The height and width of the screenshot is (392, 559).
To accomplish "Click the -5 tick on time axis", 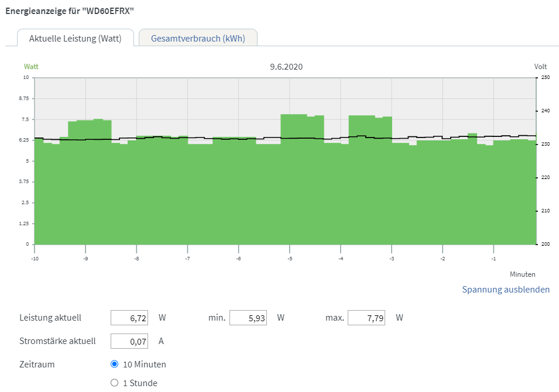I will [290, 259].
